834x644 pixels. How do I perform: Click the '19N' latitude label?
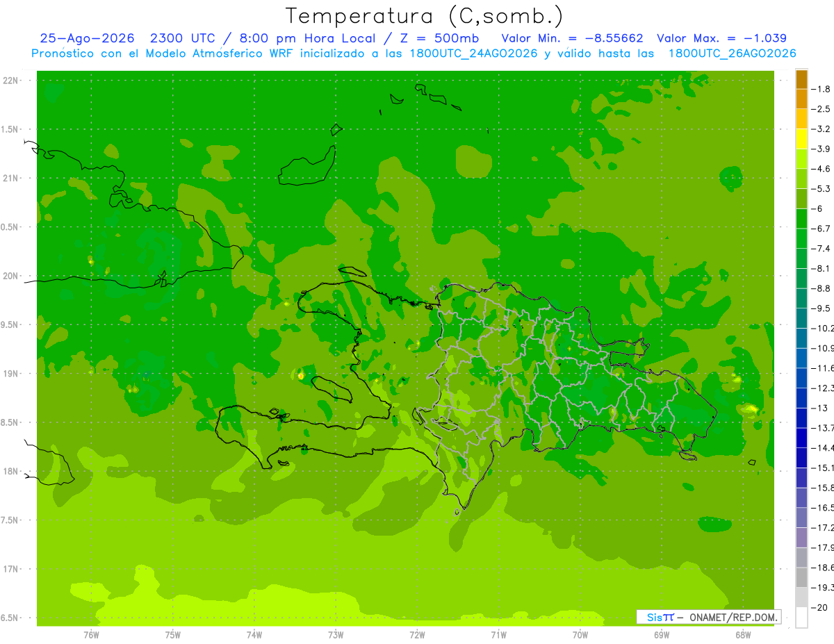tap(10, 373)
